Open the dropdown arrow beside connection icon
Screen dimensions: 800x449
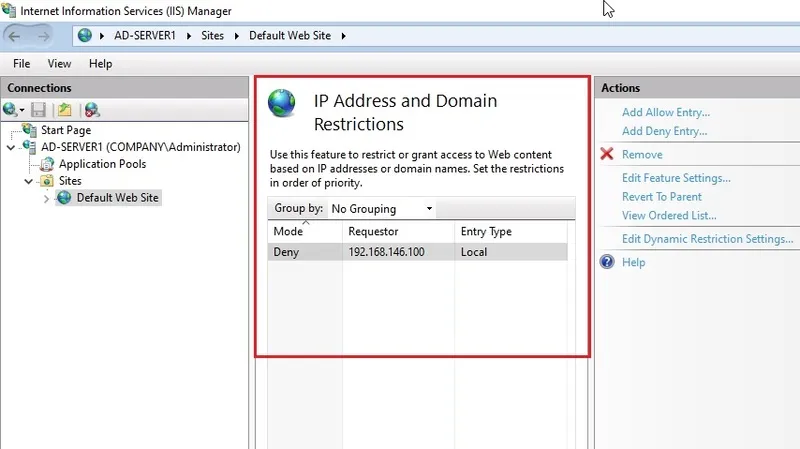click(x=22, y=110)
